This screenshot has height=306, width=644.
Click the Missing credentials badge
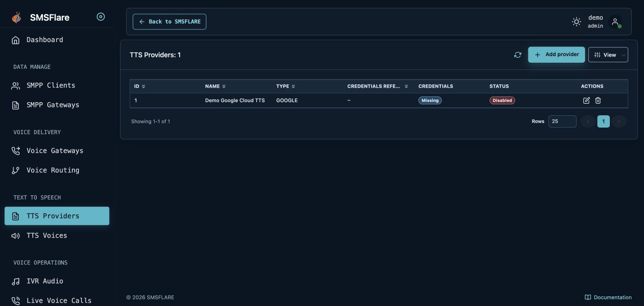tap(430, 100)
